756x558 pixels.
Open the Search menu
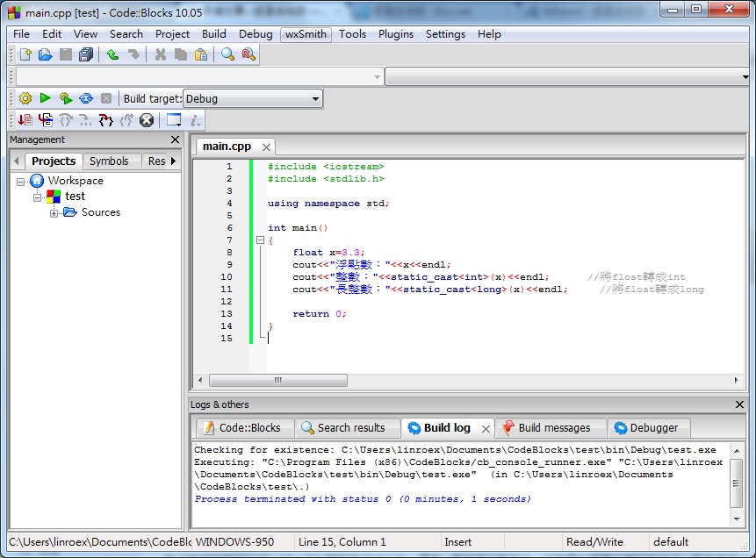126,34
